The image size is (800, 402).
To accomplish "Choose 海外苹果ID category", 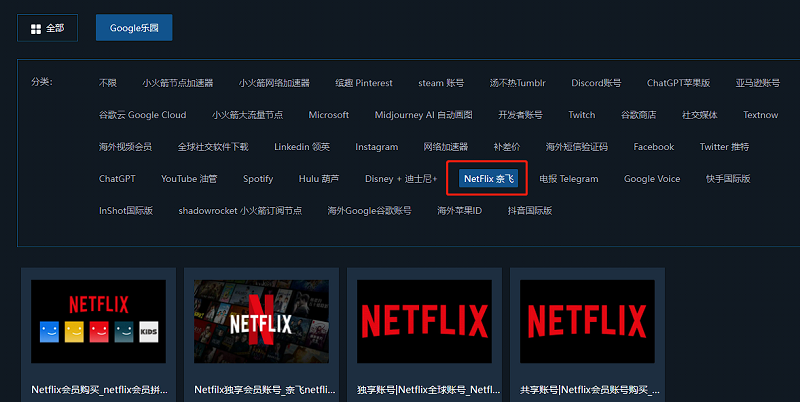I will (x=459, y=211).
